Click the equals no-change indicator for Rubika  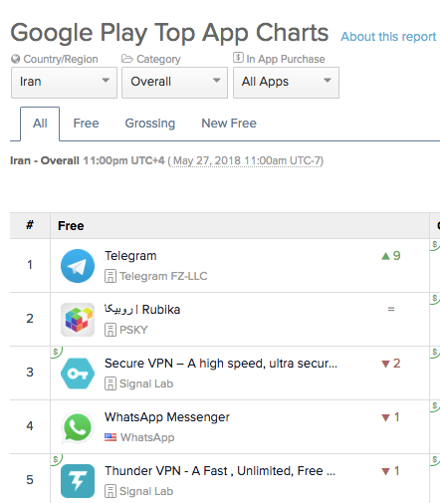point(391,309)
